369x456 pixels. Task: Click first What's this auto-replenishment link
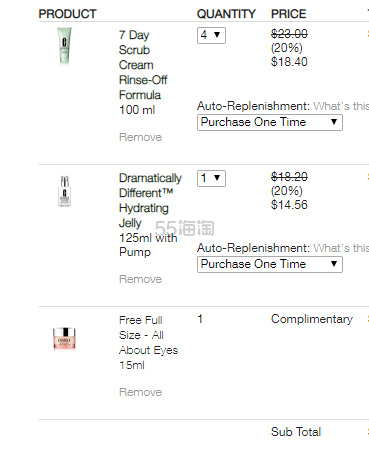[x=341, y=106]
